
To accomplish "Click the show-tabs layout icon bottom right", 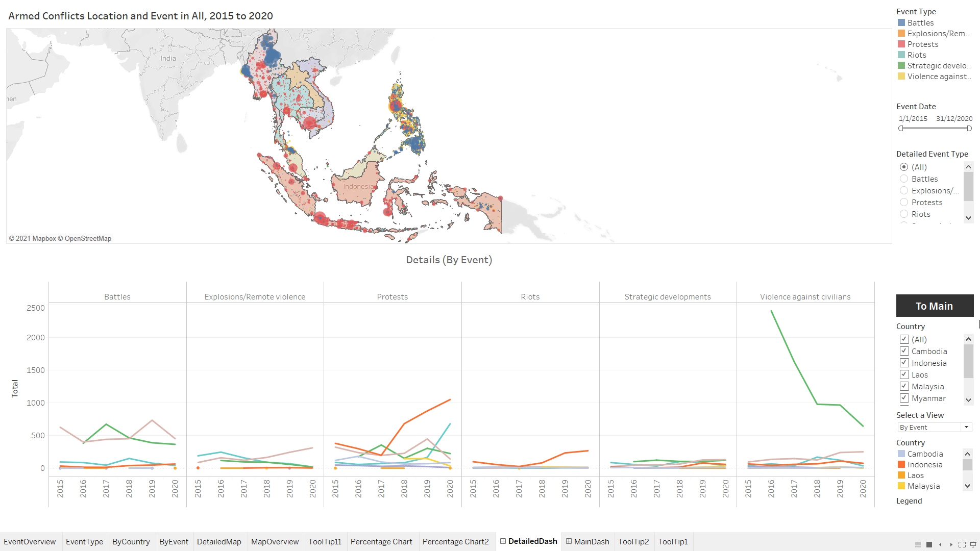I will click(x=918, y=545).
